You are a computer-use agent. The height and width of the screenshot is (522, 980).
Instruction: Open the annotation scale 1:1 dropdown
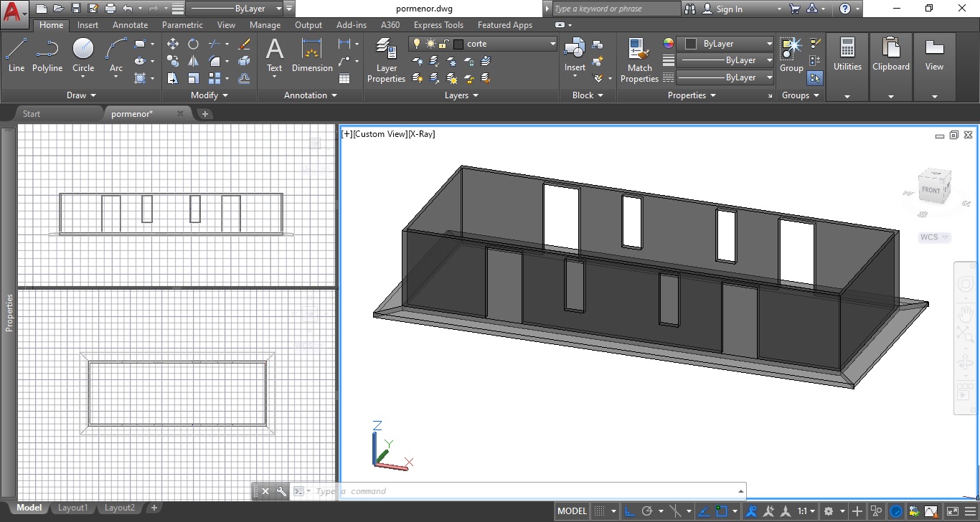point(806,511)
